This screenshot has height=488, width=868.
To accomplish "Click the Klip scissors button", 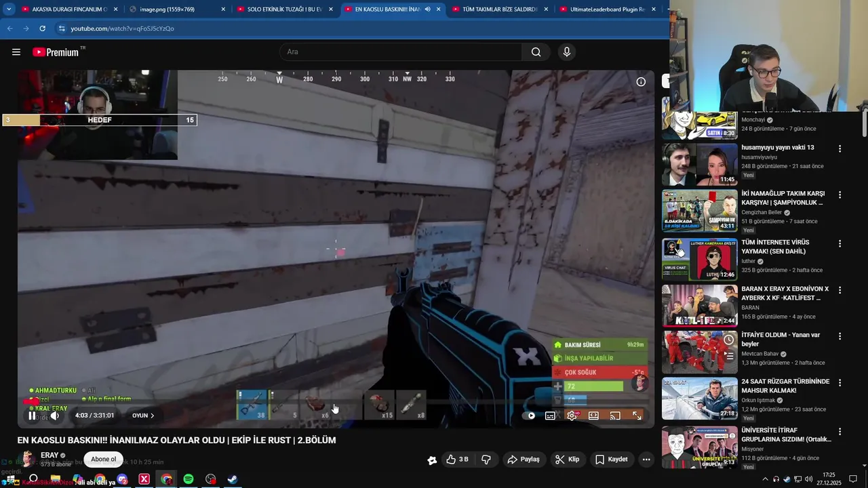I will pyautogui.click(x=567, y=460).
